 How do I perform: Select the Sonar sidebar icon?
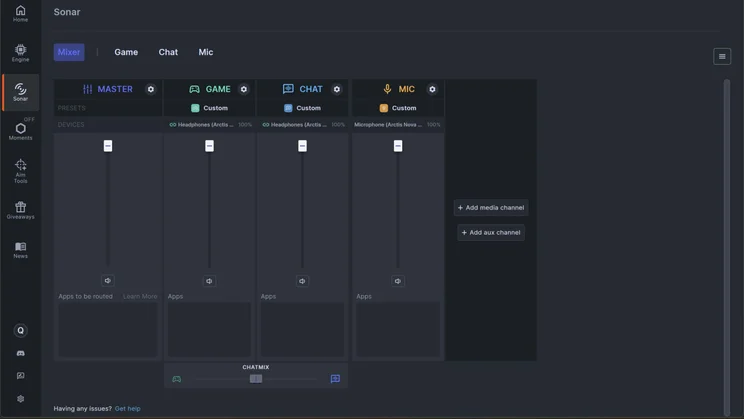(x=20, y=92)
